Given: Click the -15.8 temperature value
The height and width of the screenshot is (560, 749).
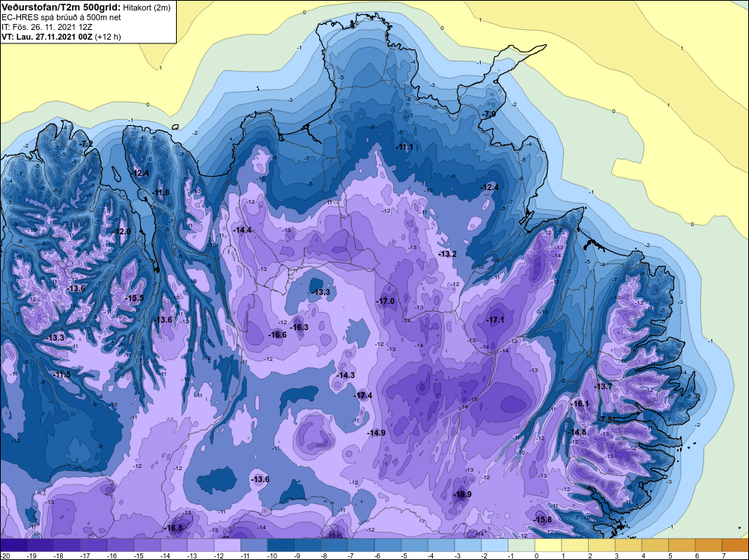Looking at the screenshot, I should [x=542, y=520].
